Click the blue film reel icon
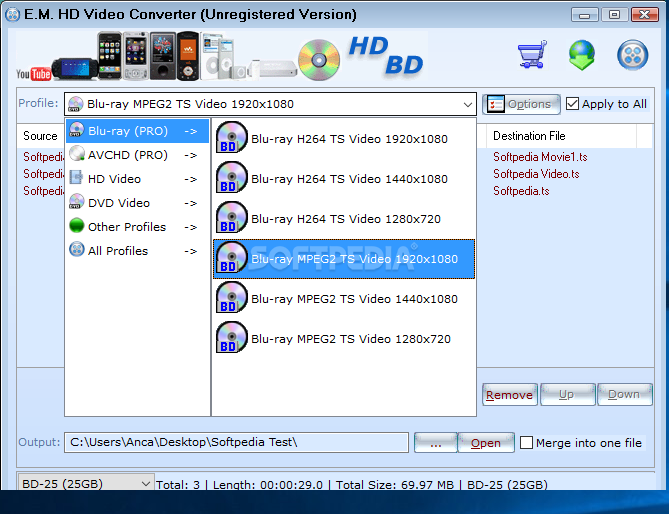669x514 pixels. point(632,55)
